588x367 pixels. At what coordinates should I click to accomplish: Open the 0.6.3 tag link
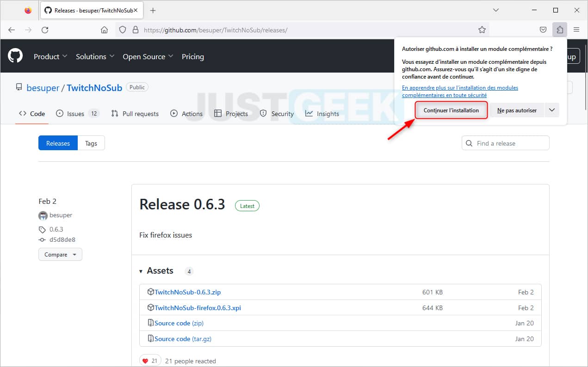tap(56, 229)
